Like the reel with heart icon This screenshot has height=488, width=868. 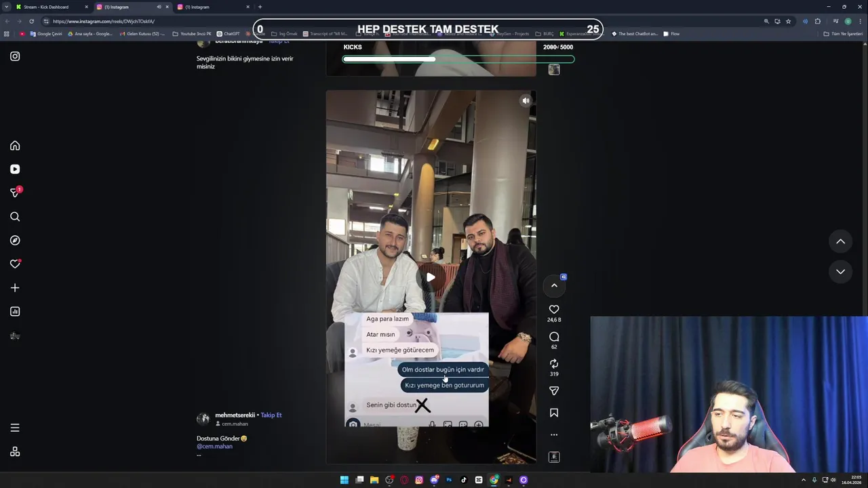pos(554,310)
